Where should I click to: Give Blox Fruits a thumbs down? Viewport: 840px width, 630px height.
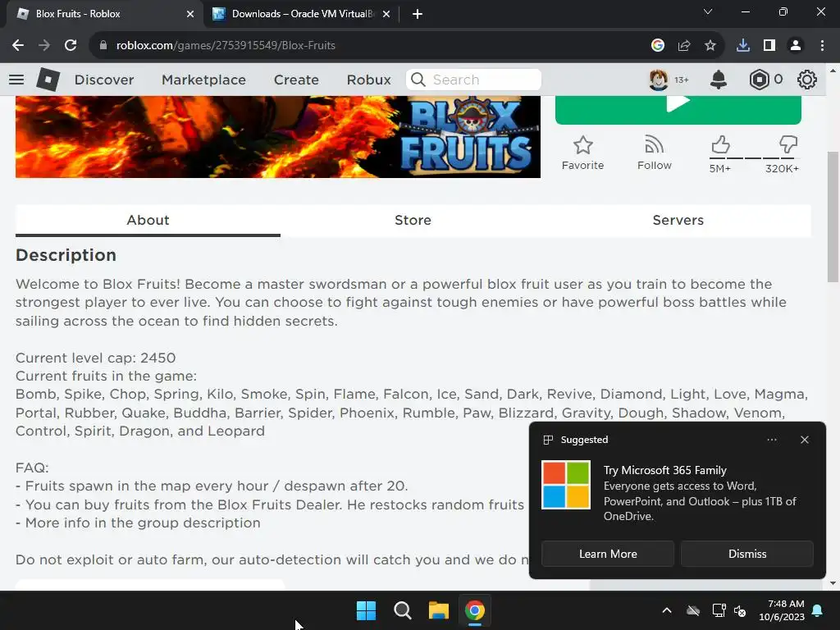tap(788, 145)
